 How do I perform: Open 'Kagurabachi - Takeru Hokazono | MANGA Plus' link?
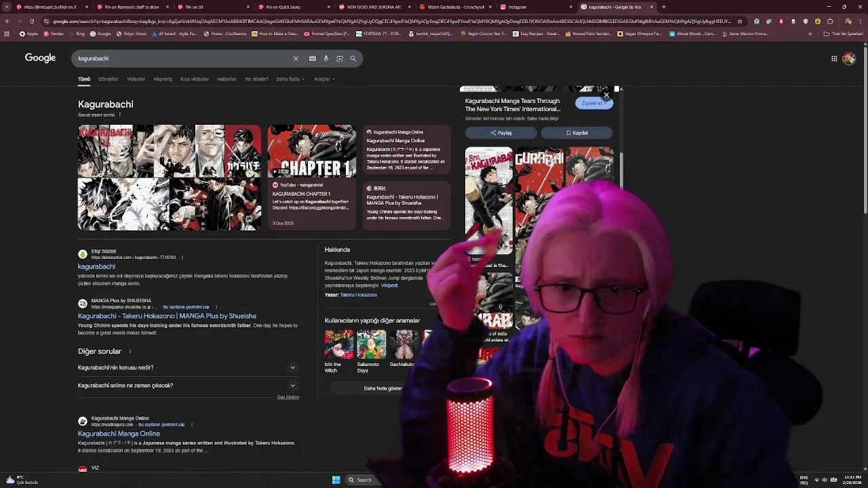point(167,316)
